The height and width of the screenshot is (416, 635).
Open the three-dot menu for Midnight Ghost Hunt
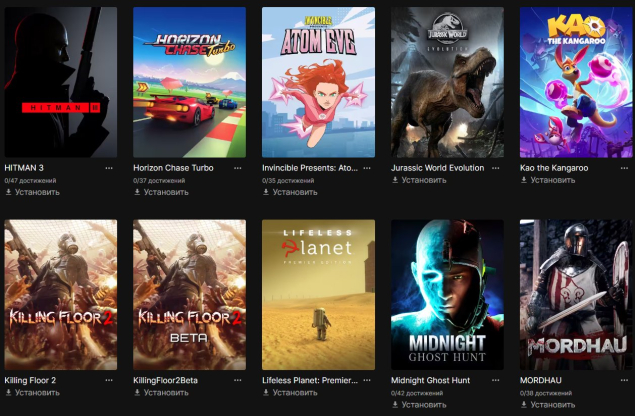[496, 380]
